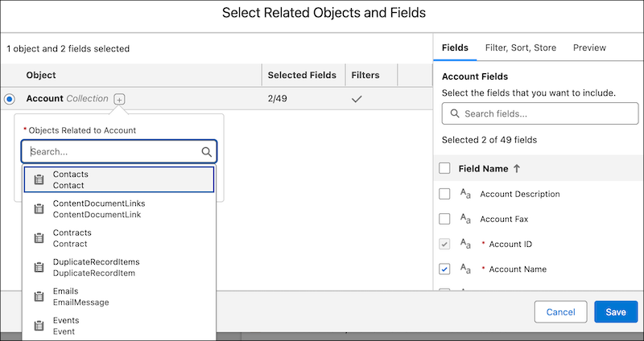Click the text-type icon beside Account ID
This screenshot has width=644, height=341.
tap(465, 244)
